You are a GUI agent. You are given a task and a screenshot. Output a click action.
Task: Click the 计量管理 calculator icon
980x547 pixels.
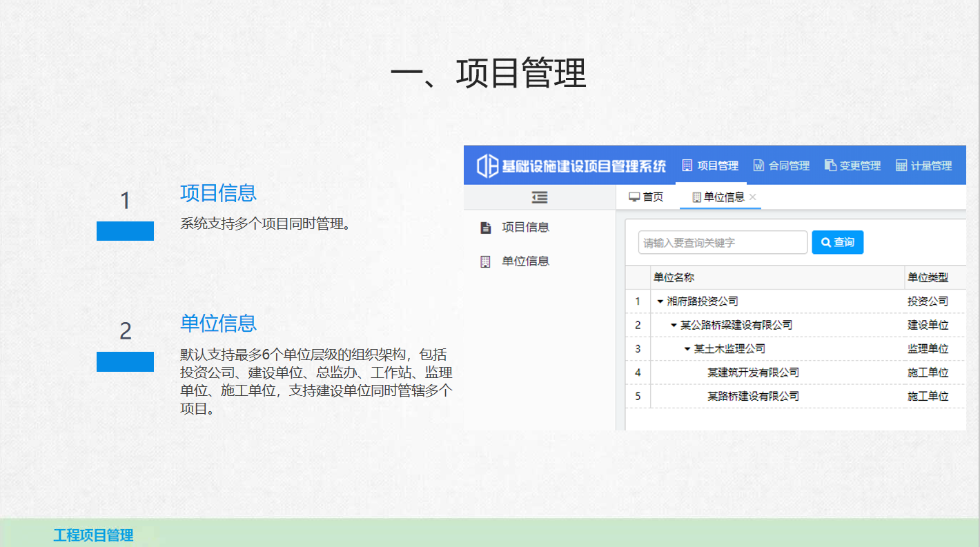pos(901,166)
